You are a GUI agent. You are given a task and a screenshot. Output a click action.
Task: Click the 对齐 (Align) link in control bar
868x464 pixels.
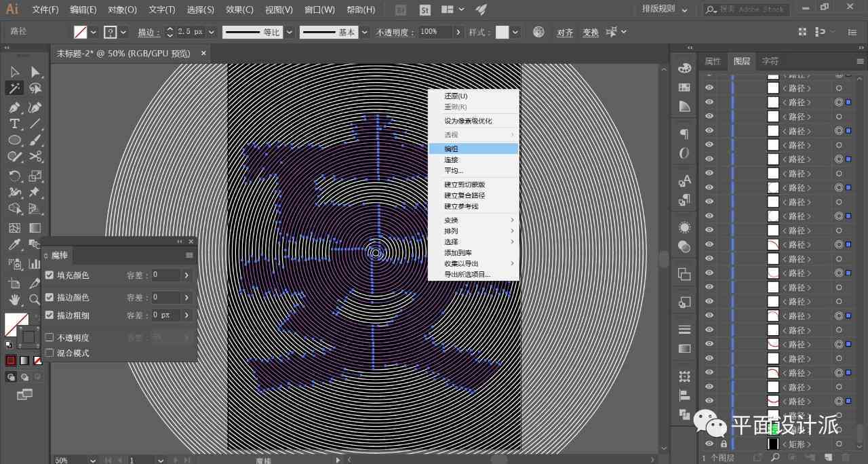(x=565, y=33)
